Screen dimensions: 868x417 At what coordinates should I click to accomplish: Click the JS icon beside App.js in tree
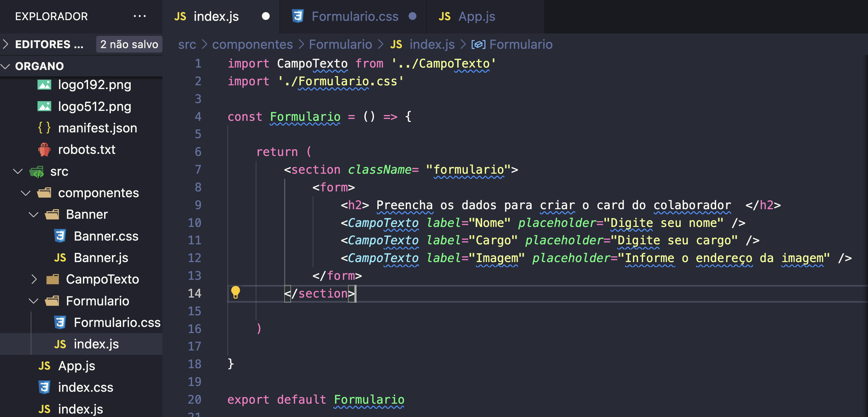(44, 366)
